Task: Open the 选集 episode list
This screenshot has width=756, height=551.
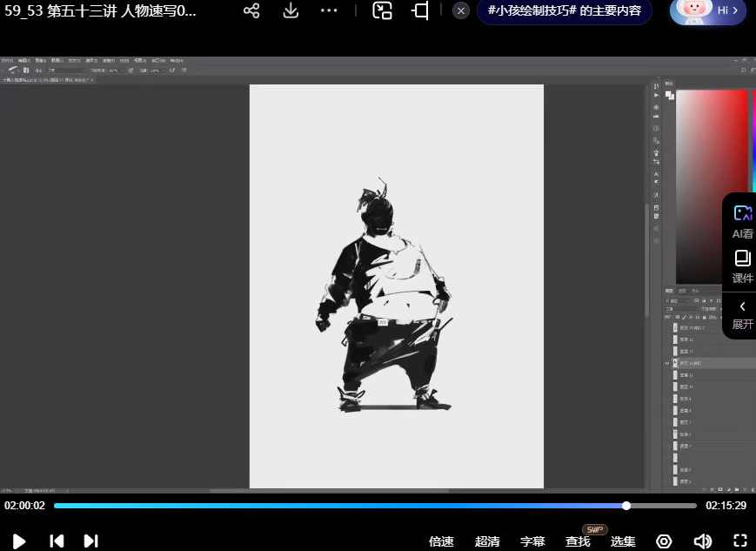Action: 623,541
